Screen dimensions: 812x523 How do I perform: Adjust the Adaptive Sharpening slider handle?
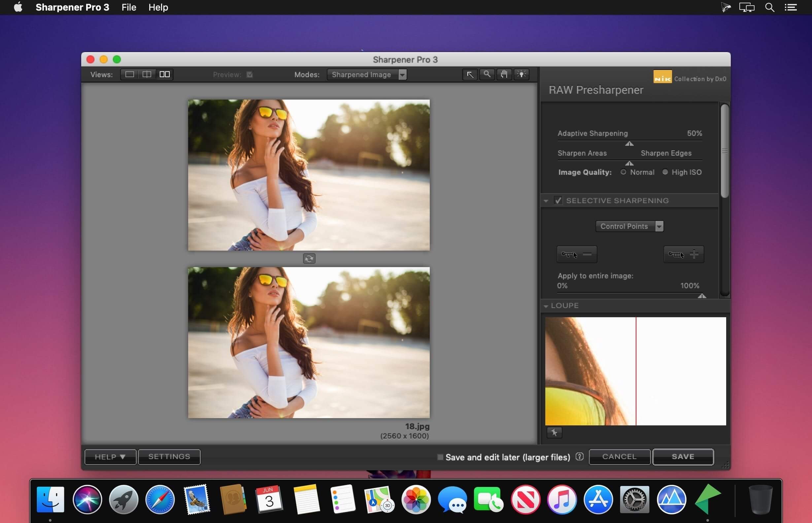(629, 144)
